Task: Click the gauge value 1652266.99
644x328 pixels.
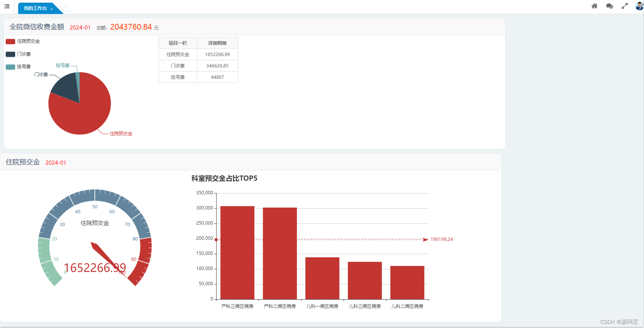Action: tap(95, 268)
